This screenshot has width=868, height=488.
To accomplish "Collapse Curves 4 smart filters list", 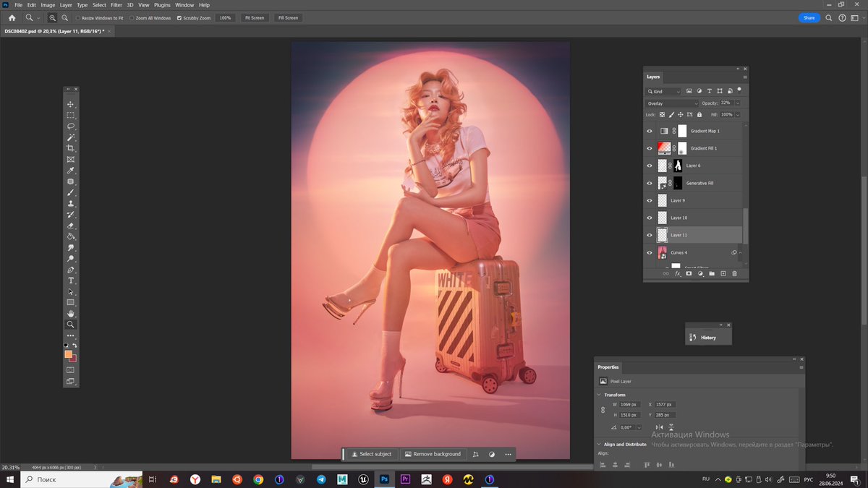I will [740, 252].
